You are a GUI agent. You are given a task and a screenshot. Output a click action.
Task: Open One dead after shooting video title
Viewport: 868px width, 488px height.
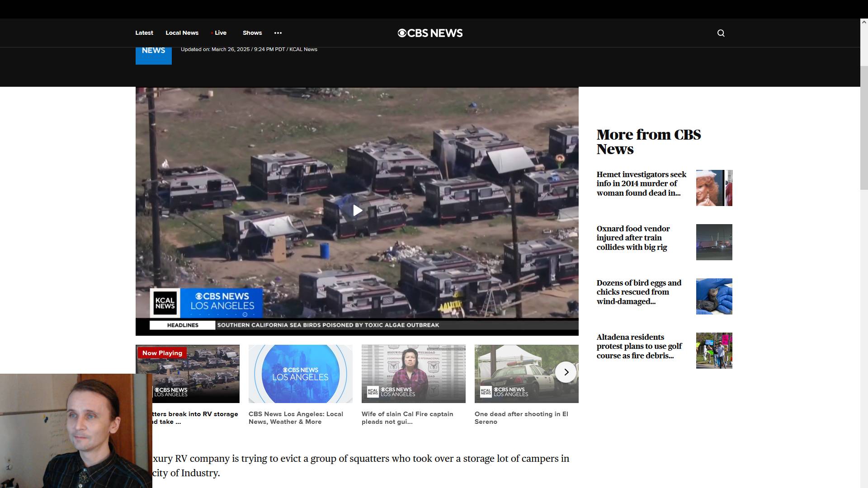coord(521,418)
